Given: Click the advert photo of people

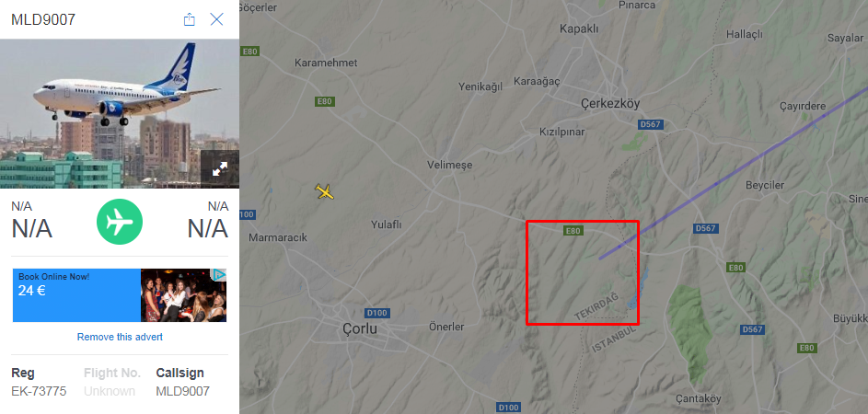Looking at the screenshot, I should click(x=183, y=295).
